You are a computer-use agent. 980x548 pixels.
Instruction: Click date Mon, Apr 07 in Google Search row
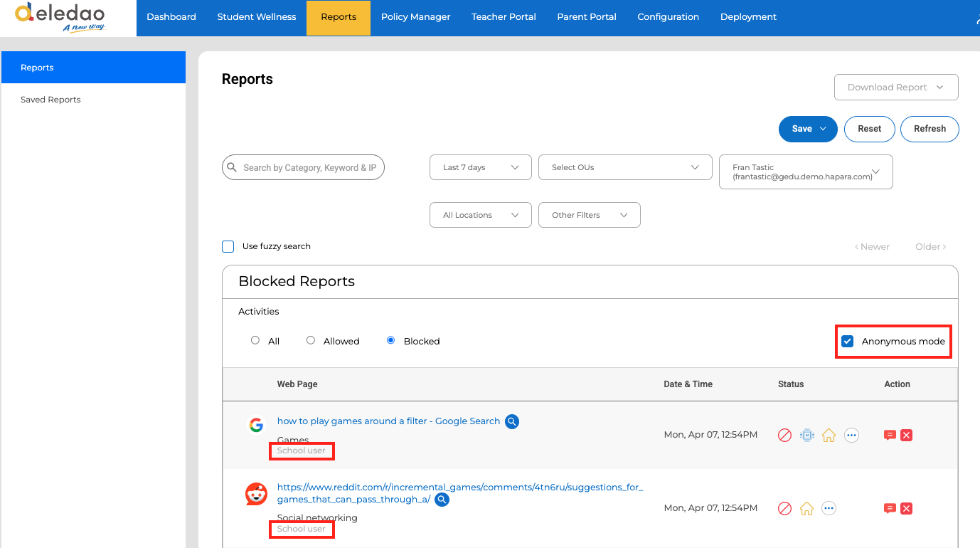pyautogui.click(x=710, y=435)
